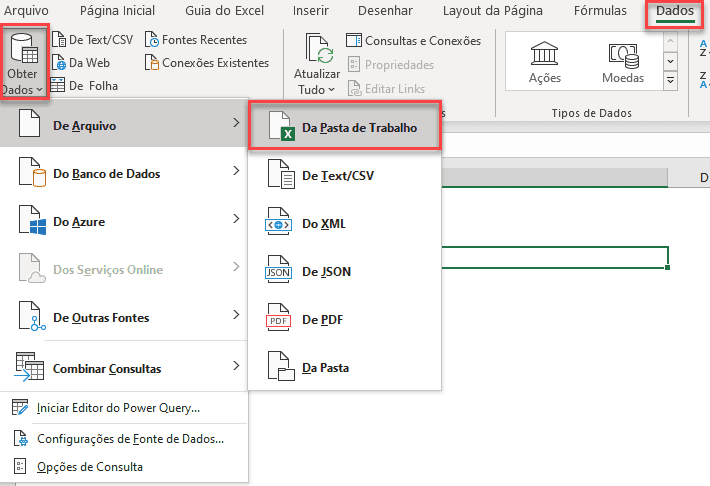The height and width of the screenshot is (486, 710).
Task: Expand the Do Banco de Dados submenu
Action: (x=124, y=171)
